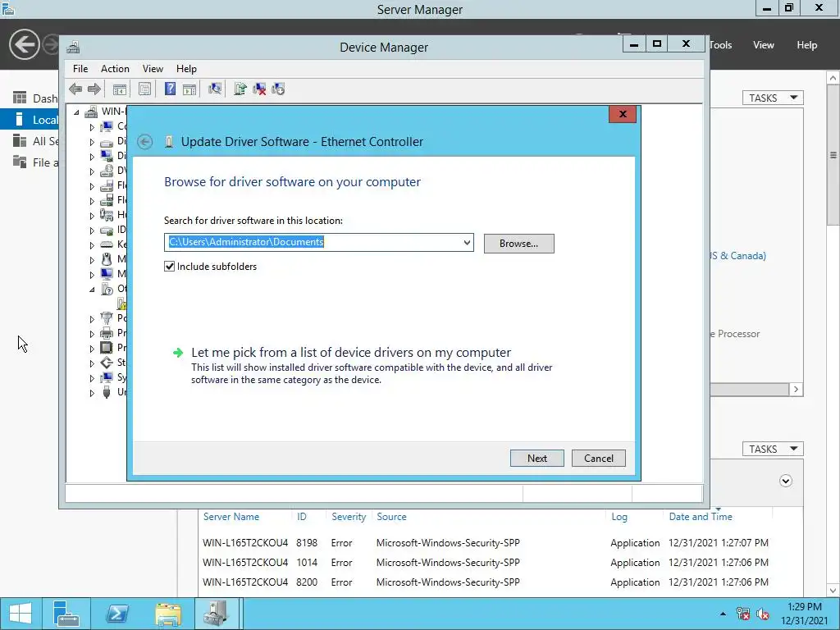This screenshot has height=630, width=840.
Task: Click the blue Help question-mark icon
Action: pyautogui.click(x=170, y=89)
